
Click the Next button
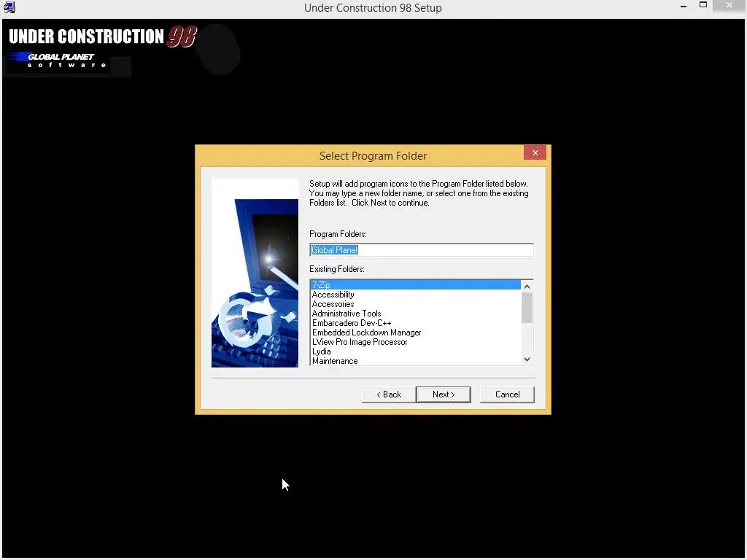[443, 394]
